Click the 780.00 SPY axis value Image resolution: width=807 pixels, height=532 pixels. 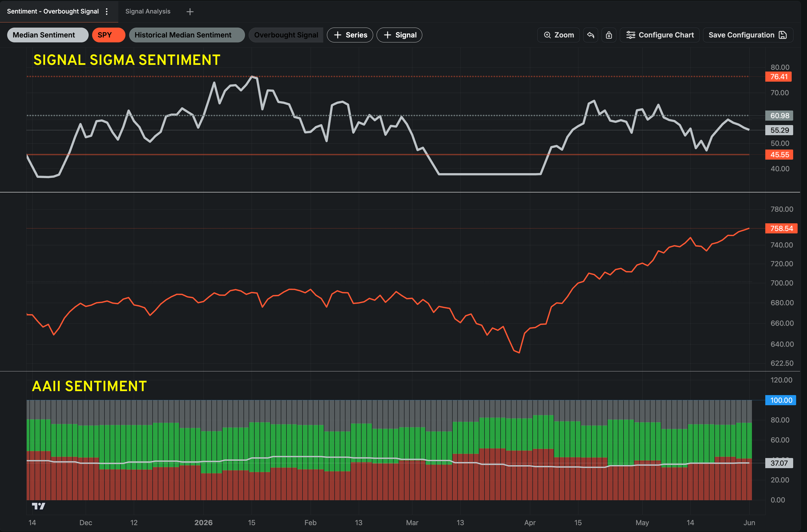(x=782, y=209)
